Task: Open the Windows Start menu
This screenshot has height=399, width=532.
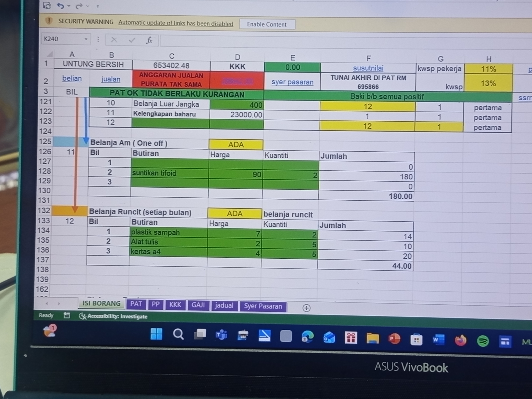Action: coord(156,334)
